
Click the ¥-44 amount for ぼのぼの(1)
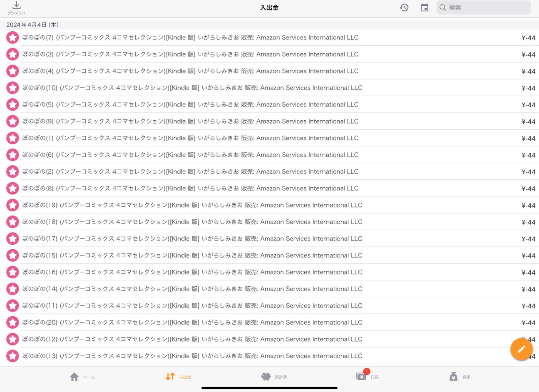528,139
